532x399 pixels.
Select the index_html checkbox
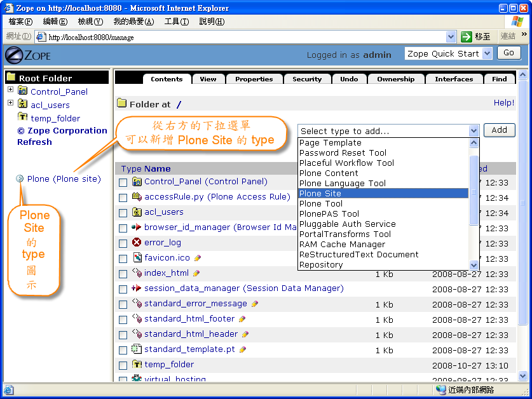pos(123,274)
